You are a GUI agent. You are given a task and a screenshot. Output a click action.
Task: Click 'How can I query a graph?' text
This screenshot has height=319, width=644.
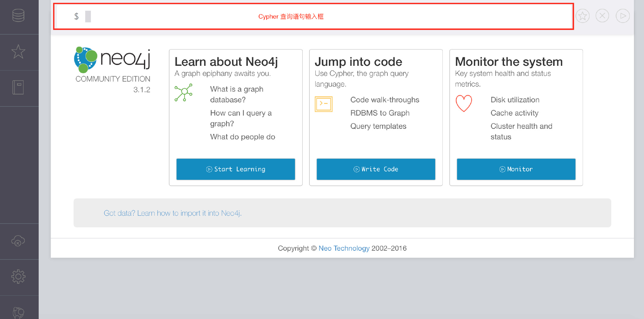click(241, 118)
